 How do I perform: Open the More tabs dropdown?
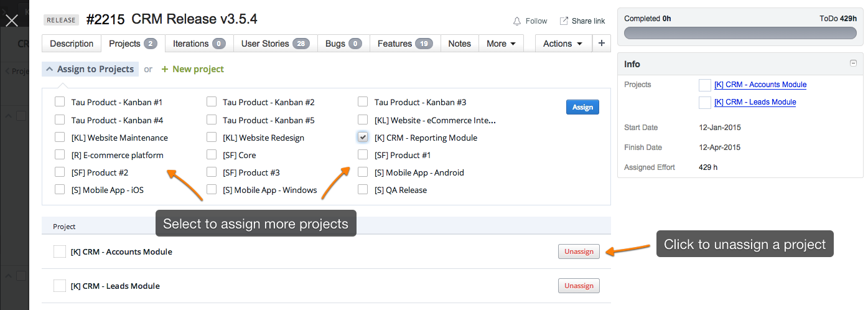tap(501, 44)
